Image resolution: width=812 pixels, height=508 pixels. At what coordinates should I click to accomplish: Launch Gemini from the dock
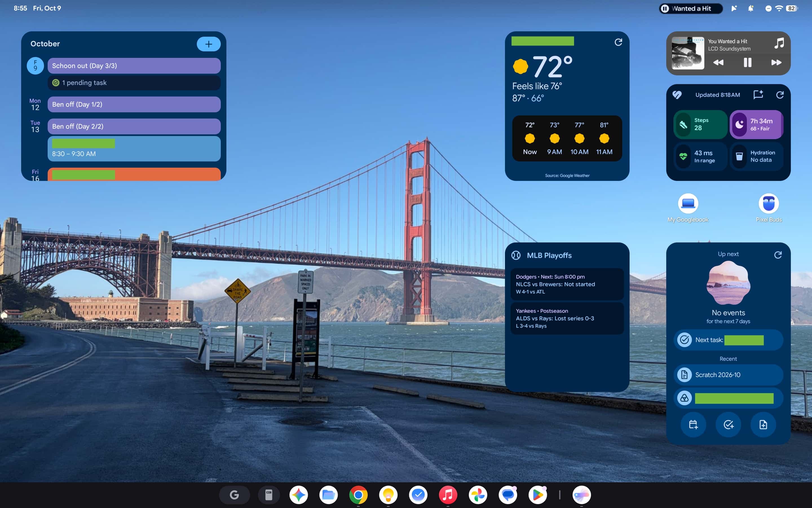tap(298, 494)
